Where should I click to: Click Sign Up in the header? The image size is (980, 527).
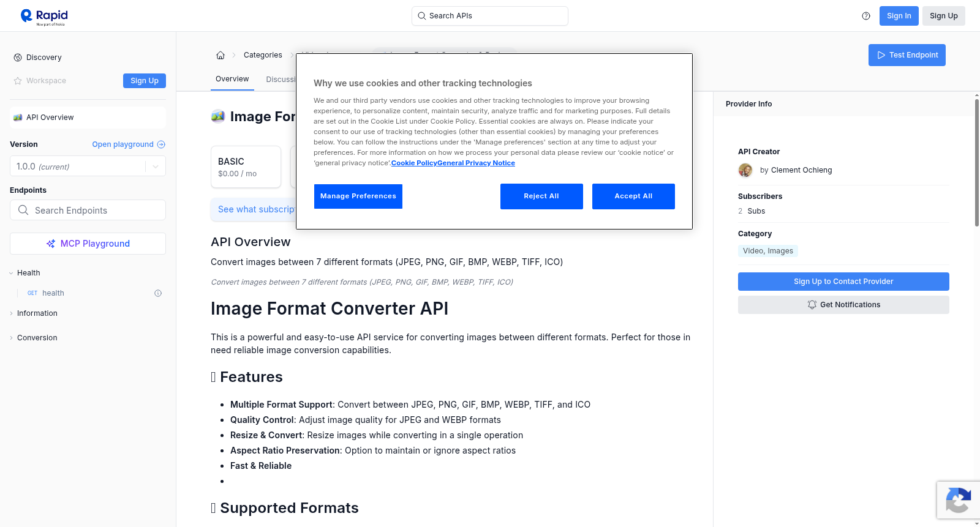click(x=943, y=16)
